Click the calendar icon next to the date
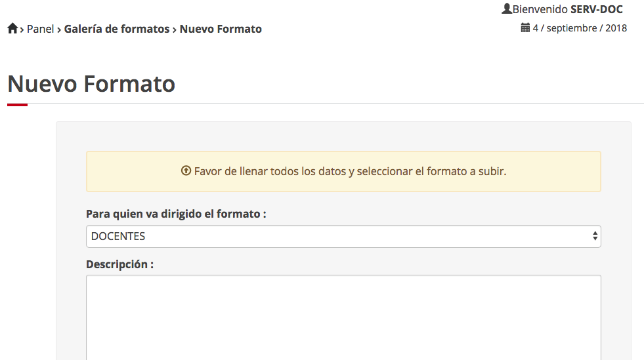The width and height of the screenshot is (644, 360). pyautogui.click(x=525, y=28)
